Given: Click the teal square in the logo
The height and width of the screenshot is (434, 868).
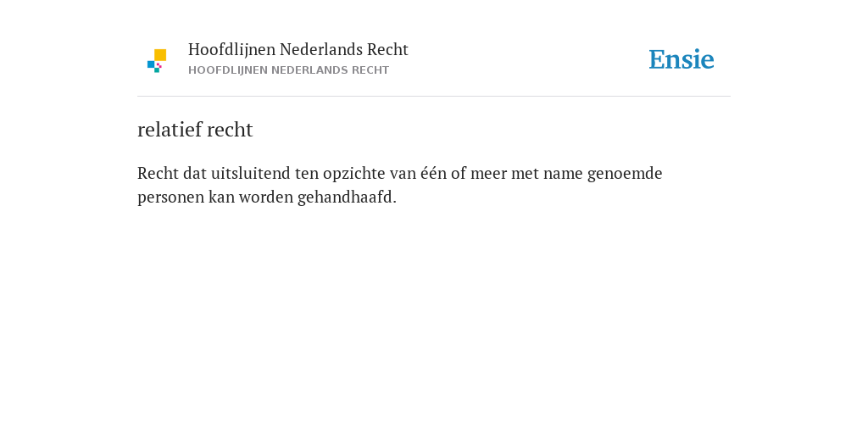Looking at the screenshot, I should [x=157, y=70].
